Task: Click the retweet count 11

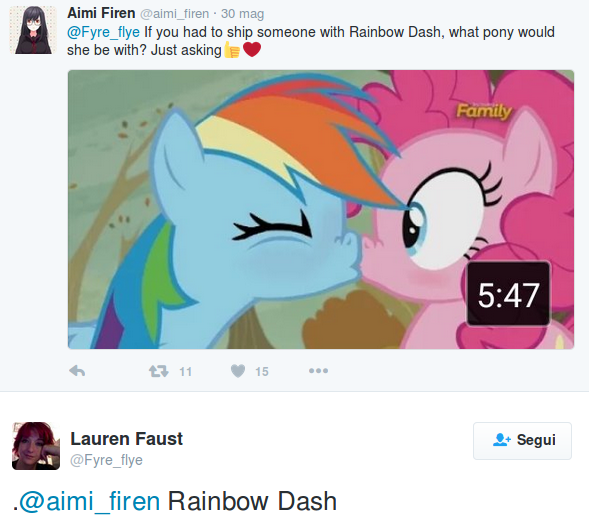Action: tap(186, 372)
